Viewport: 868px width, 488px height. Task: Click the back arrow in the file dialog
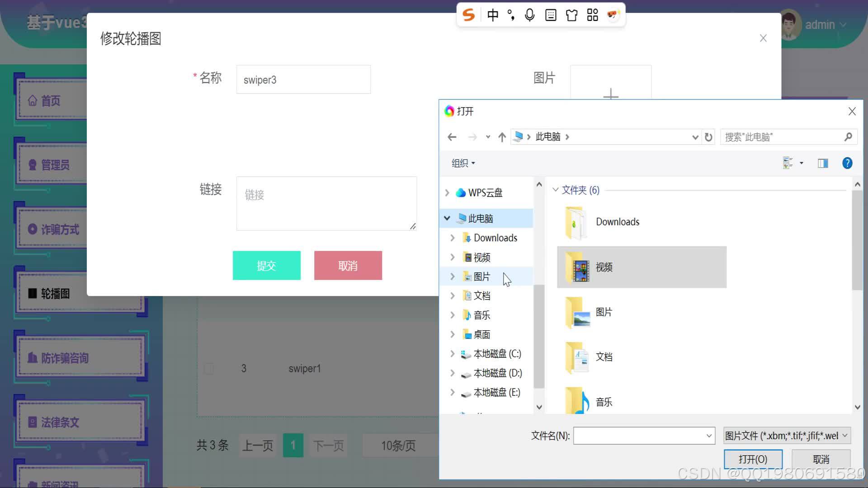tap(451, 136)
